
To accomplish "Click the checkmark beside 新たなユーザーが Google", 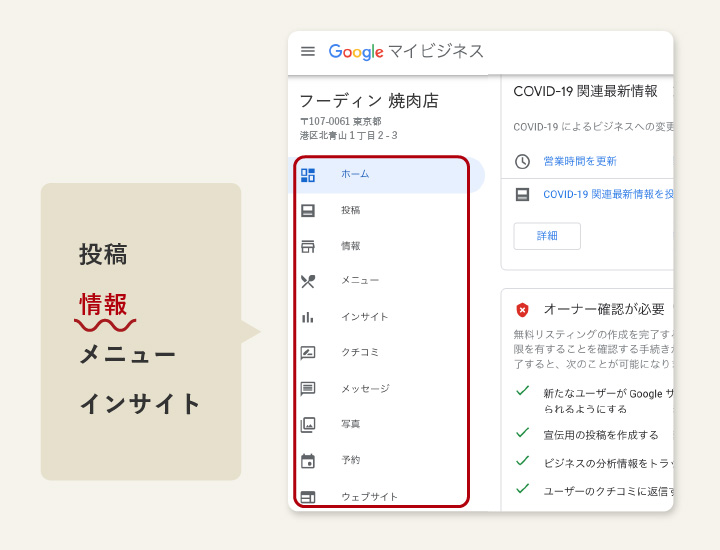I will point(523,391).
